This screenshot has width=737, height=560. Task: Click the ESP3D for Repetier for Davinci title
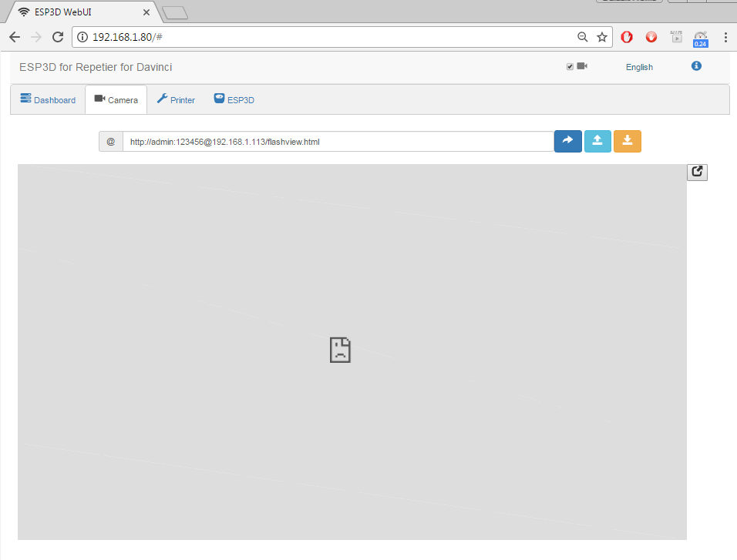pos(96,67)
